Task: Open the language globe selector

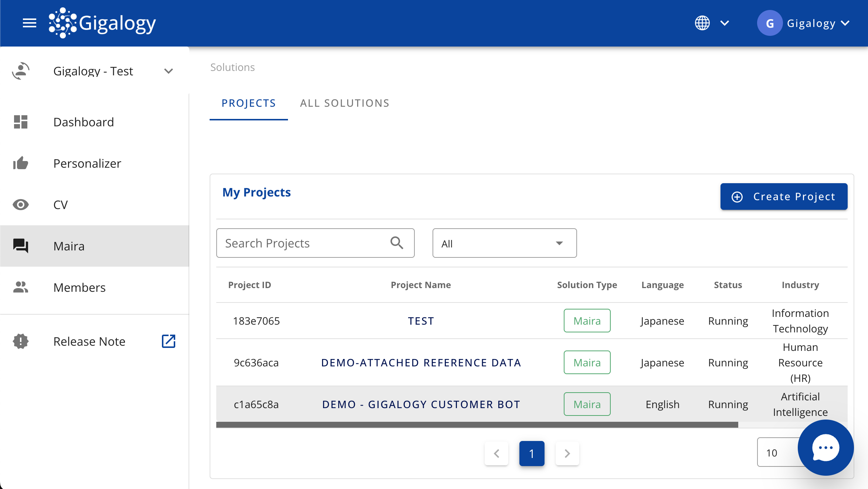Action: tap(702, 23)
